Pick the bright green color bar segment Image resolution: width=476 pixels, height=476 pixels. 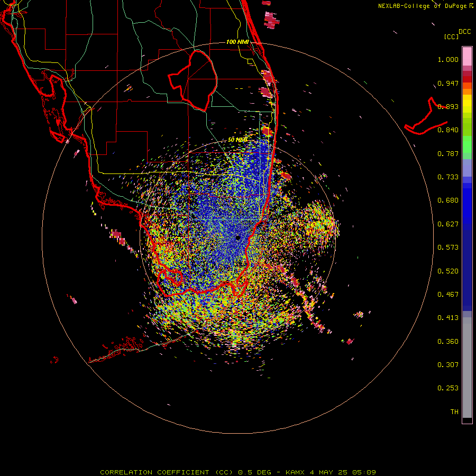[467, 144]
